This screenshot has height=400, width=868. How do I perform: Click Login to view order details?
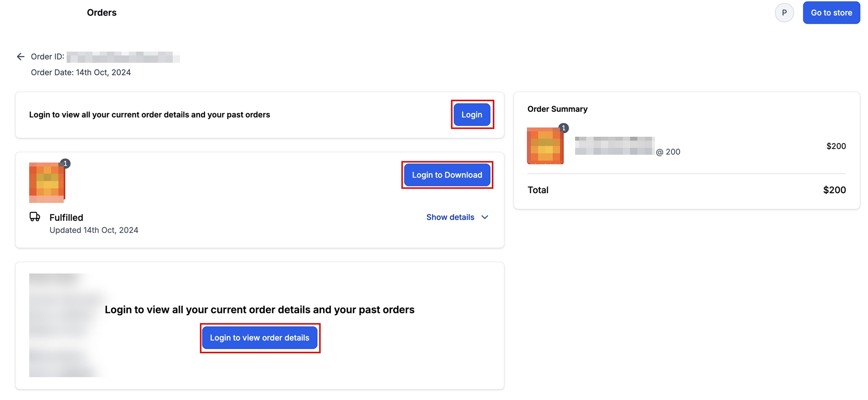259,338
